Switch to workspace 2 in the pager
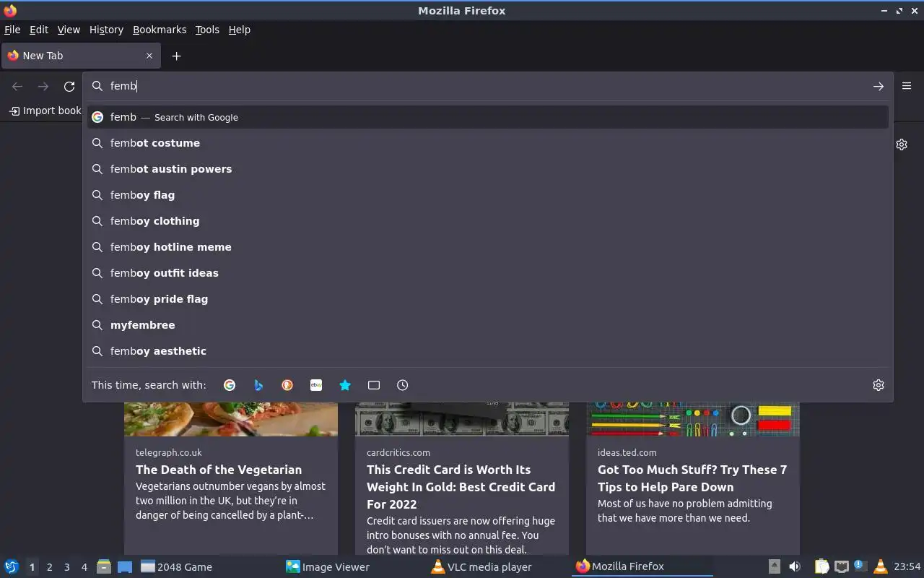The height and width of the screenshot is (578, 924). point(49,567)
